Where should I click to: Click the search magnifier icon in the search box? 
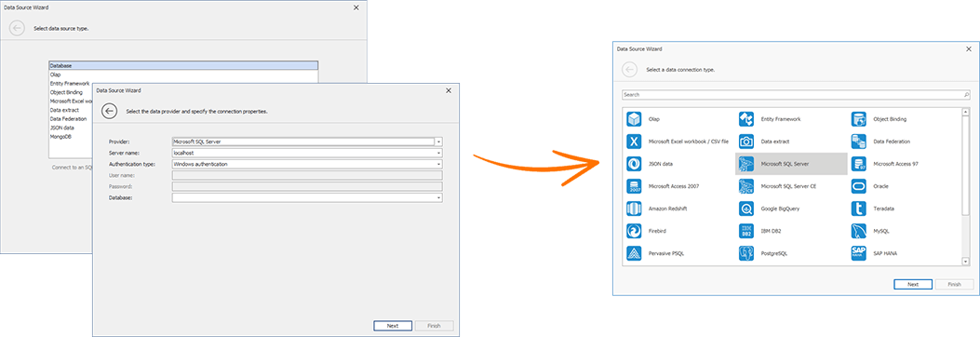tap(966, 94)
